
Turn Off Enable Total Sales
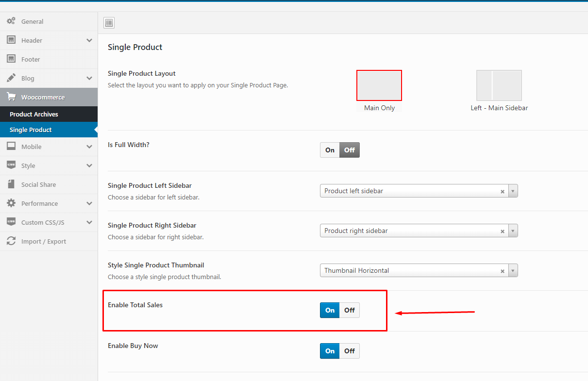pyautogui.click(x=350, y=310)
